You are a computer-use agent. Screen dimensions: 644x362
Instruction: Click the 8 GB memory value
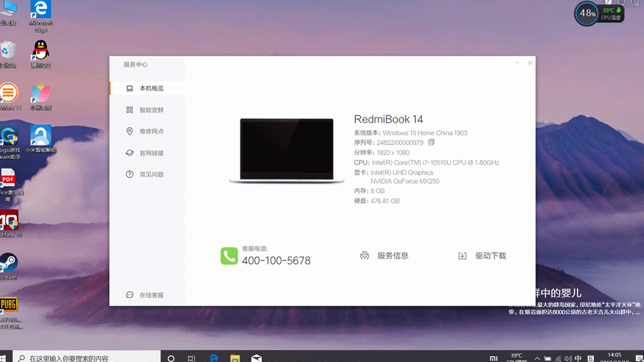378,191
